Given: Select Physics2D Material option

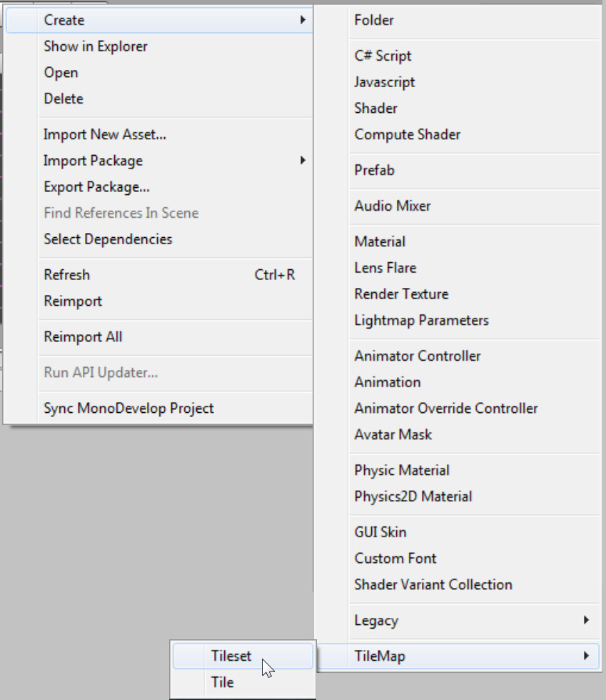Looking at the screenshot, I should [458, 496].
